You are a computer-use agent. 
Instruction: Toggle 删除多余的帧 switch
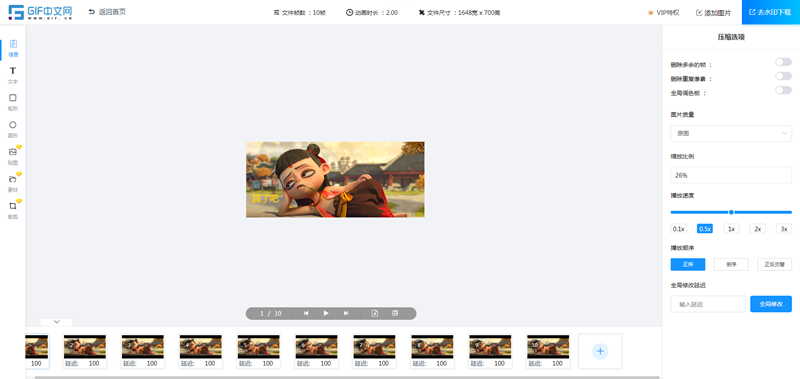783,62
